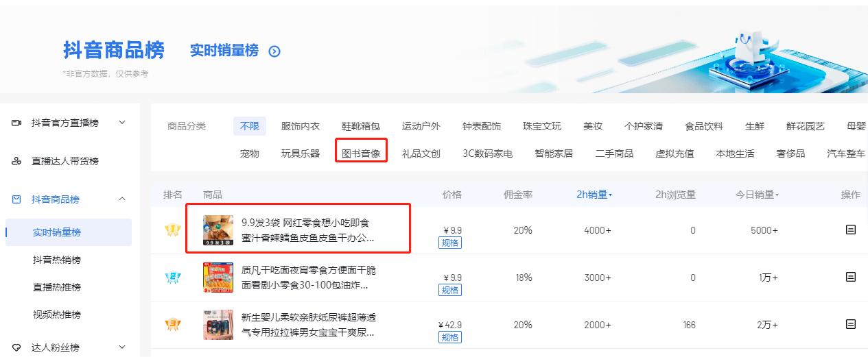
Task: Click the blue rank-two trophy badge
Action: coord(172,278)
